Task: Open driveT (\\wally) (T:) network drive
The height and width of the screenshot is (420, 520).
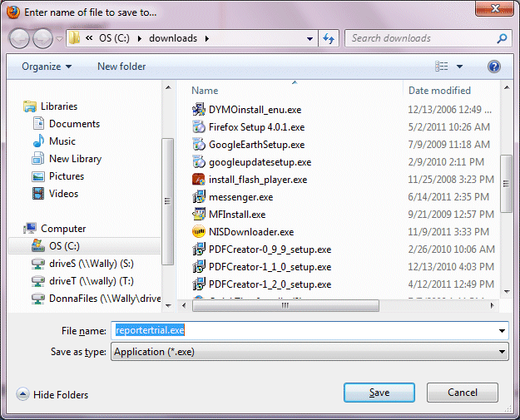Action: [x=82, y=281]
